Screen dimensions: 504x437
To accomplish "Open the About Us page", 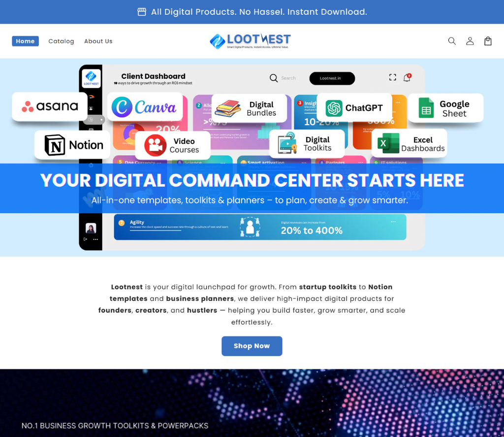I will pos(98,41).
